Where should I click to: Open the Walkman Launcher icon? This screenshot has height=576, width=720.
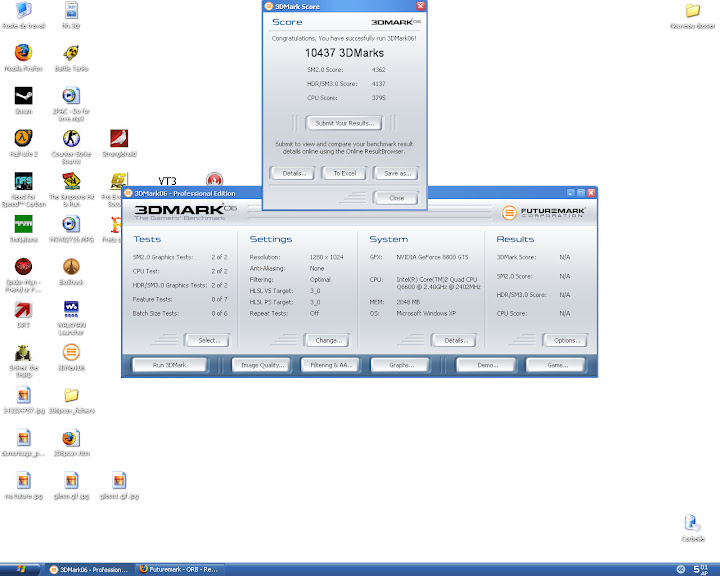(x=71, y=317)
